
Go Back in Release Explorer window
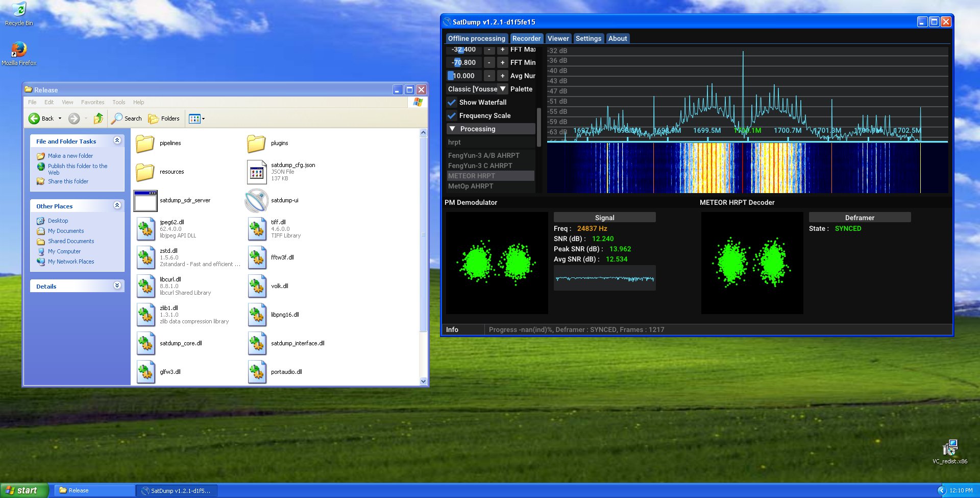coord(41,118)
